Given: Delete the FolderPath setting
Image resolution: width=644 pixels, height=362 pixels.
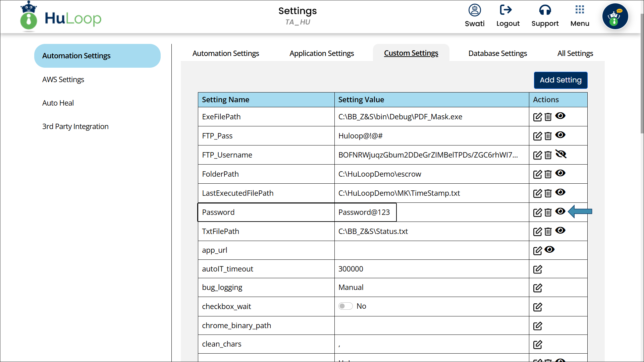Looking at the screenshot, I should [x=548, y=174].
